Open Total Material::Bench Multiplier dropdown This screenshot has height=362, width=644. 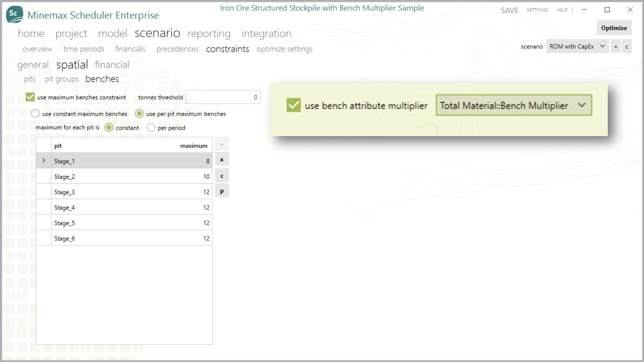514,105
